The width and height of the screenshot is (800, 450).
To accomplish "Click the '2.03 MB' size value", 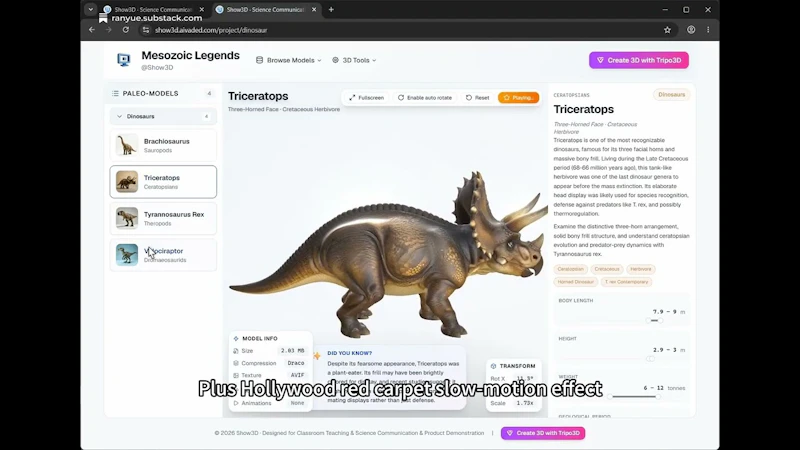I will coord(292,351).
